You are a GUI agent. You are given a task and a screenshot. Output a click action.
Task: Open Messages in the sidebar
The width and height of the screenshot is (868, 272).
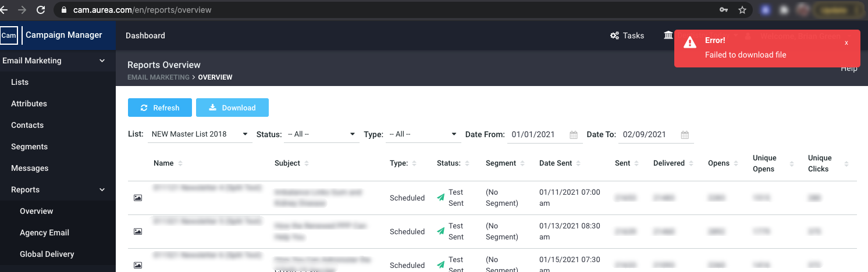coord(30,168)
